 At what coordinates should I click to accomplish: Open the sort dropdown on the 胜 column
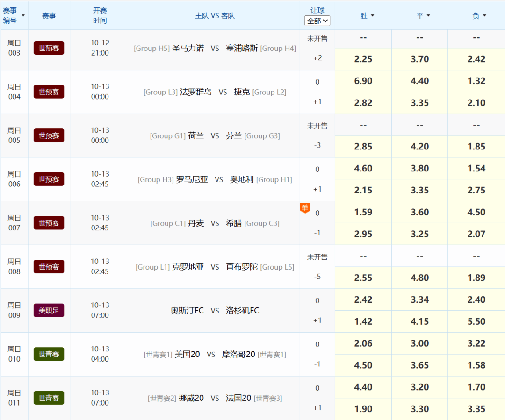(x=373, y=15)
